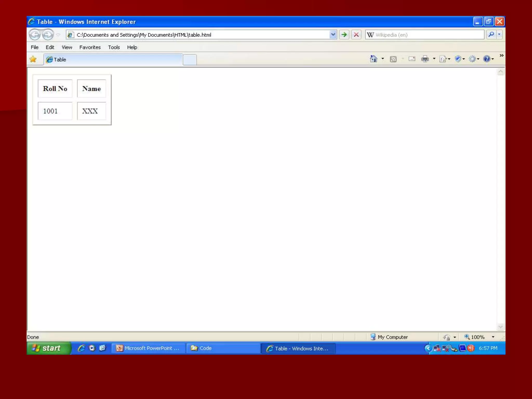Click the magnifier Search button
532x399 pixels.
coord(491,34)
